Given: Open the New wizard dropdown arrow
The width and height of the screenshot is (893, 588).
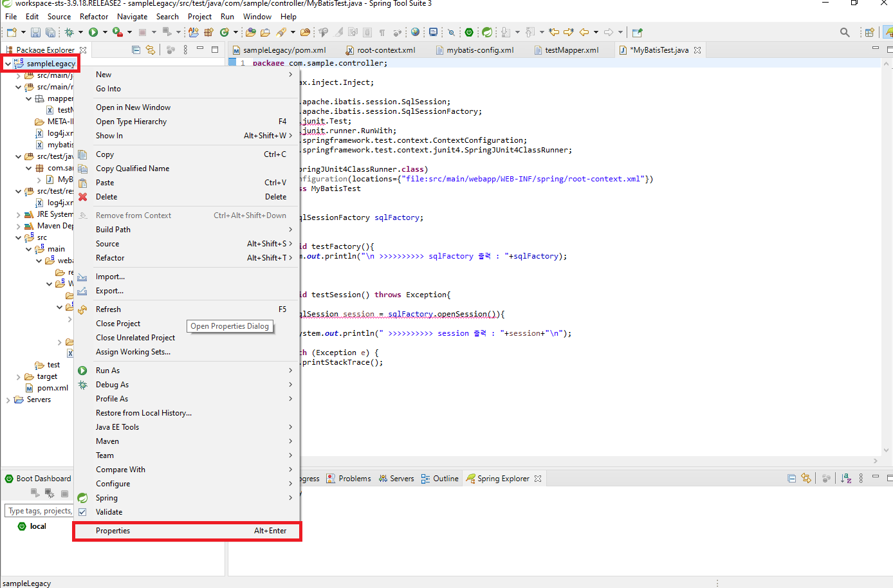Looking at the screenshot, I should 23,32.
